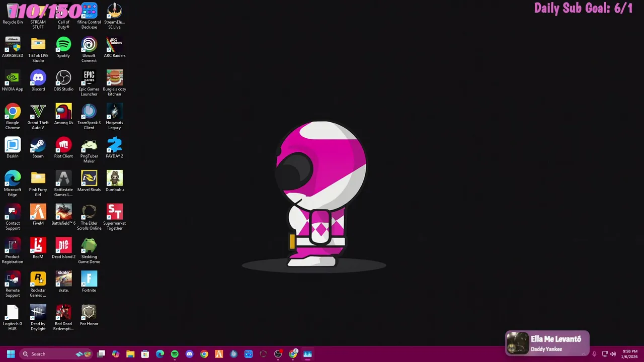Select the OBS Studio desktop icon
The image size is (644, 362).
pyautogui.click(x=63, y=81)
